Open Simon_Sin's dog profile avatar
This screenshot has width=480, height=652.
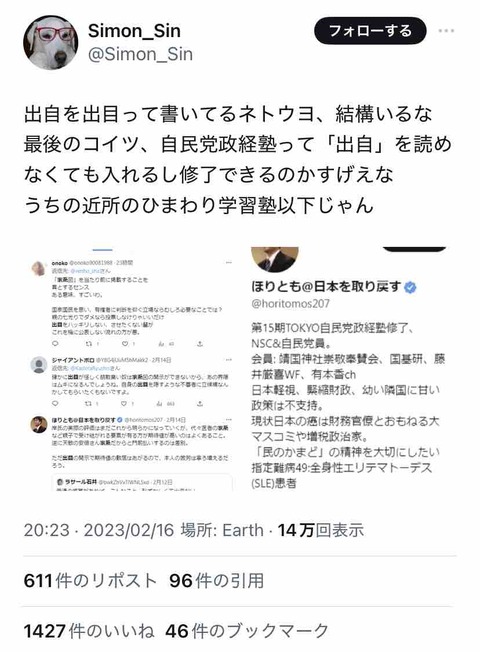tap(50, 42)
